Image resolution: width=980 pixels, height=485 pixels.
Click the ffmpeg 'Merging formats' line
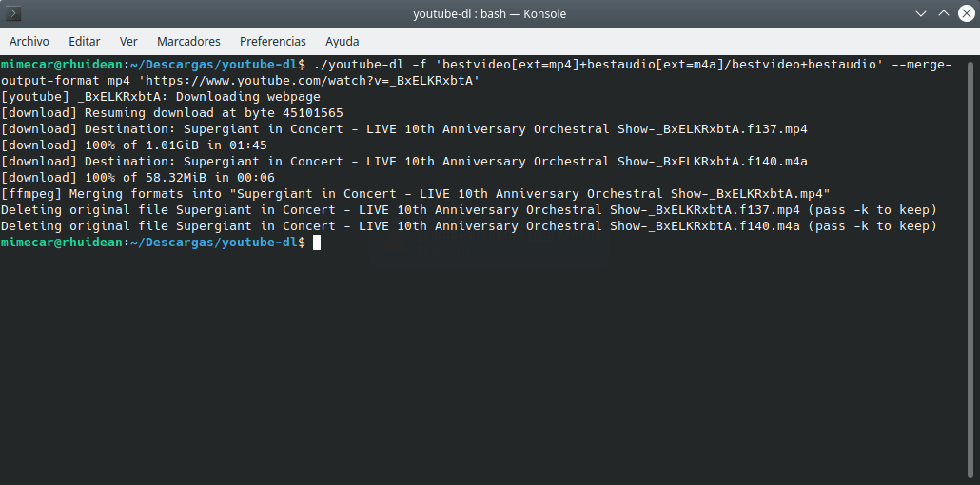pyautogui.click(x=416, y=194)
